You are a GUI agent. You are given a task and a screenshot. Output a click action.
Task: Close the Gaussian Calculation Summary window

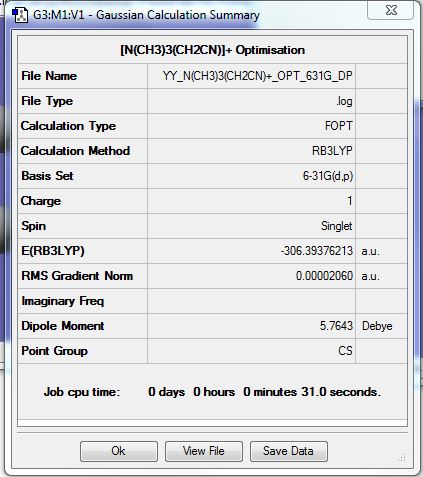pyautogui.click(x=391, y=10)
